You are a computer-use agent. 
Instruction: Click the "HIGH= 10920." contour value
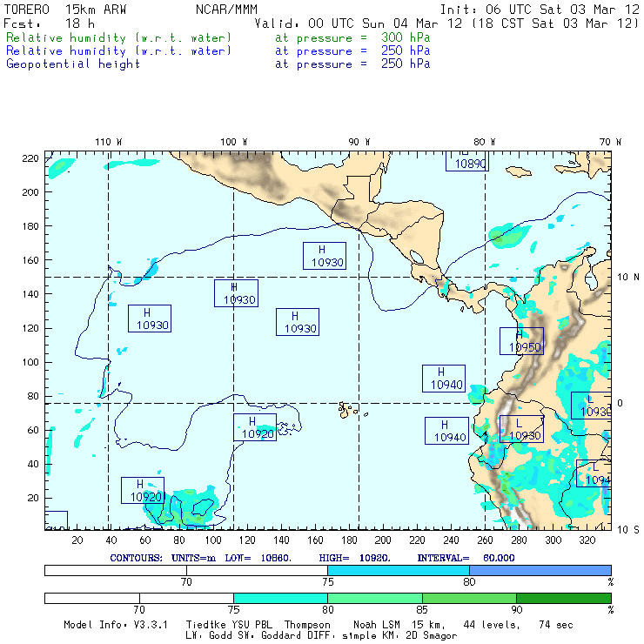(x=355, y=558)
